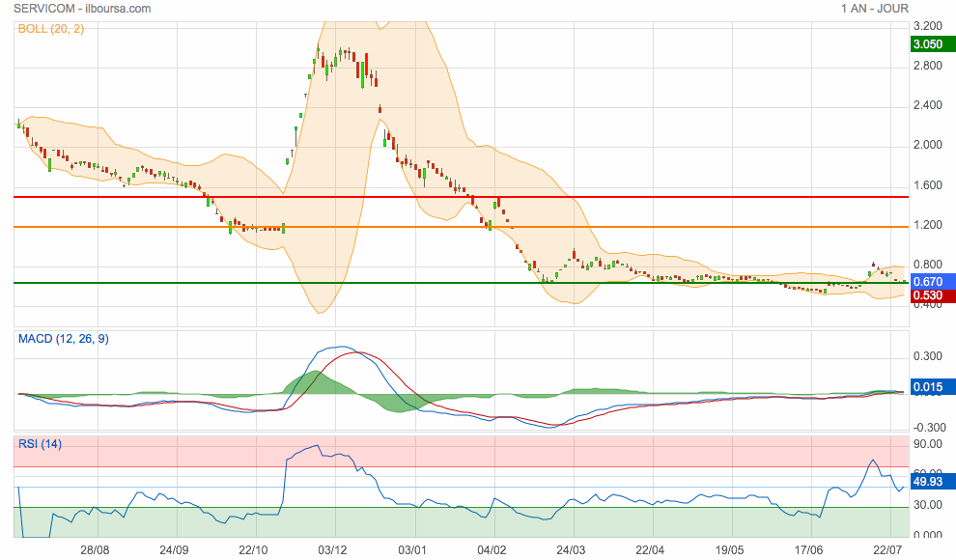Image resolution: width=956 pixels, height=560 pixels.
Task: Click the 90.00 RSI axis label
Action: [927, 443]
